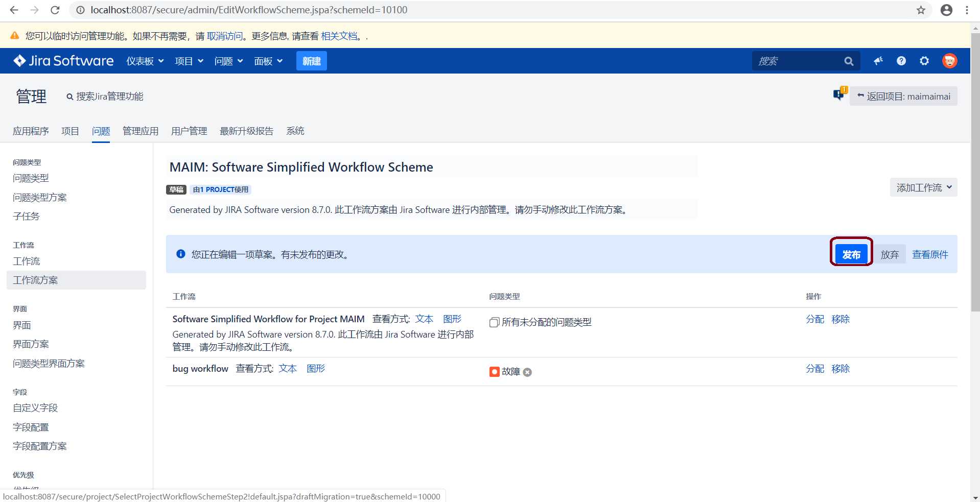980x502 pixels.
Task: Expand the 面板 dropdown menu
Action: pos(268,61)
